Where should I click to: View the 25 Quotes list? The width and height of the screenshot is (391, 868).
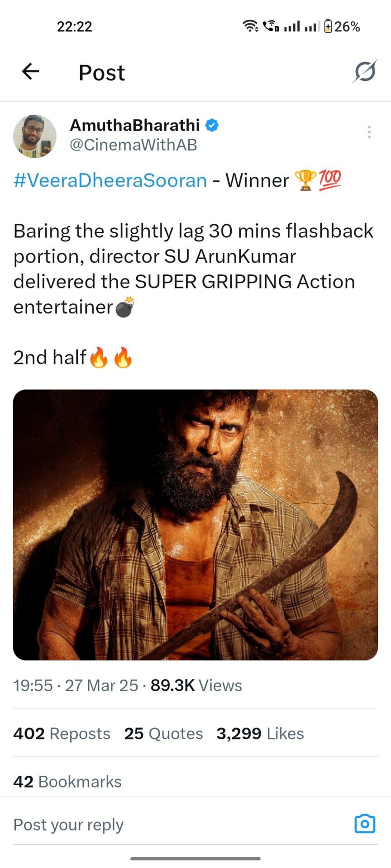[x=163, y=733]
